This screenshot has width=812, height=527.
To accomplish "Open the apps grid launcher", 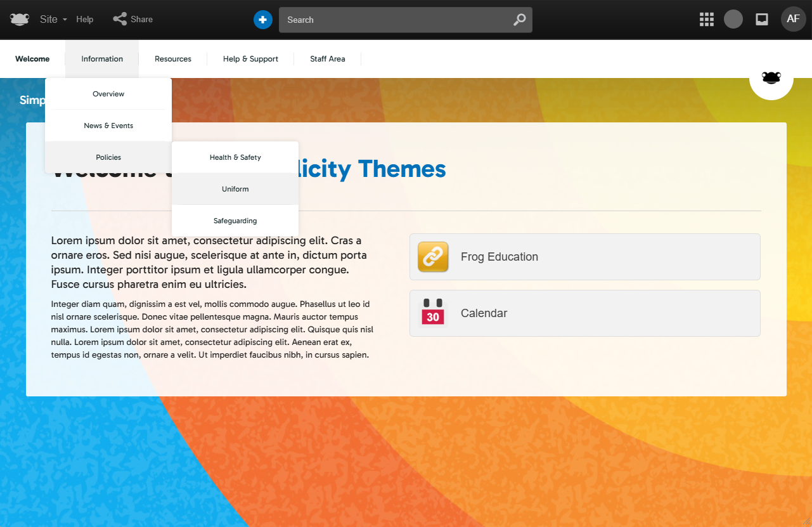I will click(x=706, y=20).
